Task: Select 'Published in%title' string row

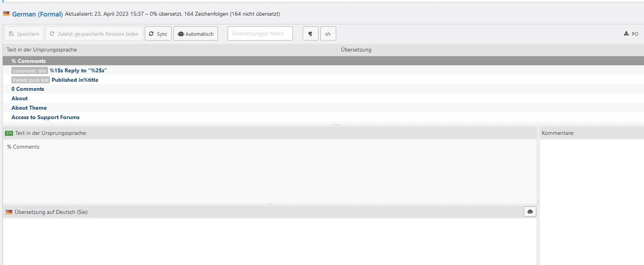Action: [x=323, y=80]
